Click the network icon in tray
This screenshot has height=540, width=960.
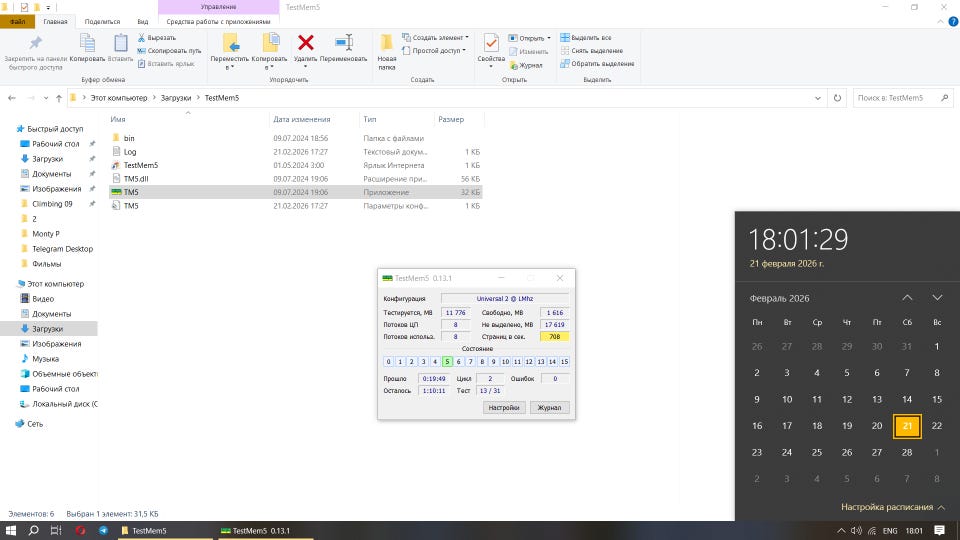pyautogui.click(x=872, y=531)
